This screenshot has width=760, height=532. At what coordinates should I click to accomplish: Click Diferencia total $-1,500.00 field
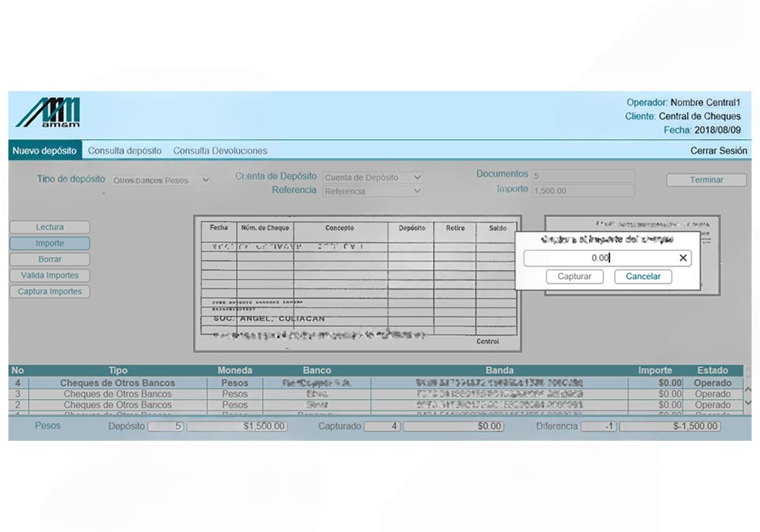[x=670, y=426]
